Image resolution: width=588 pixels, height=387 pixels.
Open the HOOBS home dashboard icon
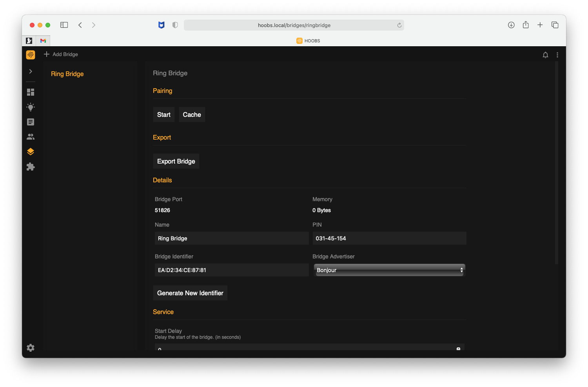click(x=30, y=55)
